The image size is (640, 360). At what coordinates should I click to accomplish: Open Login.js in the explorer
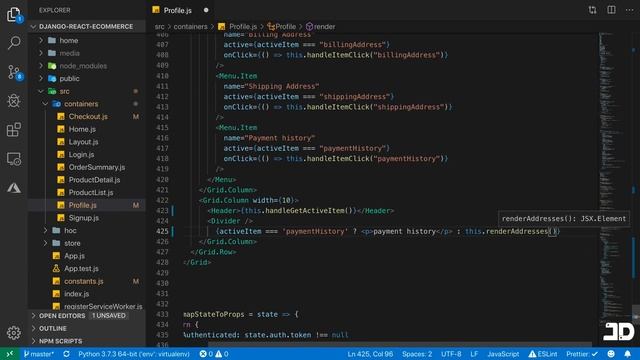(81, 154)
